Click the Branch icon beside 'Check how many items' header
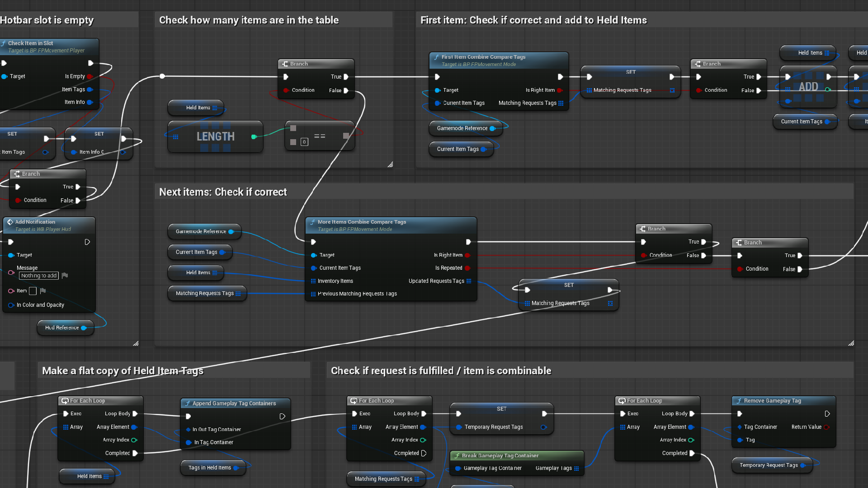This screenshot has width=868, height=488. (285, 64)
